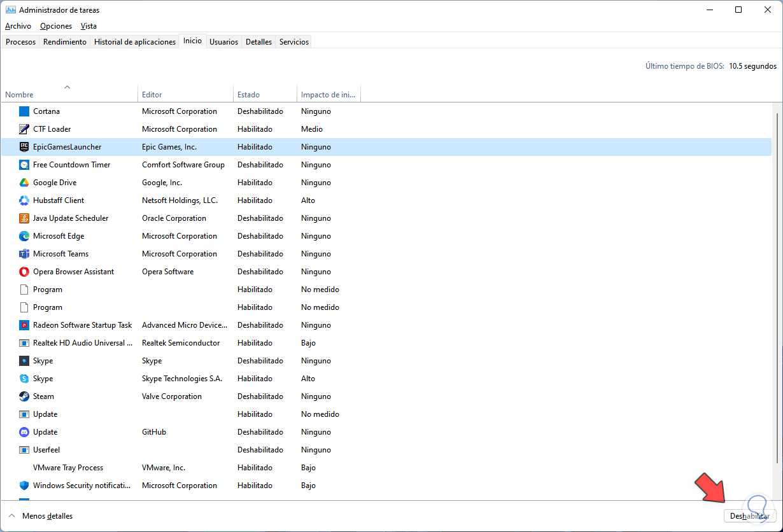Click the 'Alto' impact value of Hubstaff Client

click(308, 200)
